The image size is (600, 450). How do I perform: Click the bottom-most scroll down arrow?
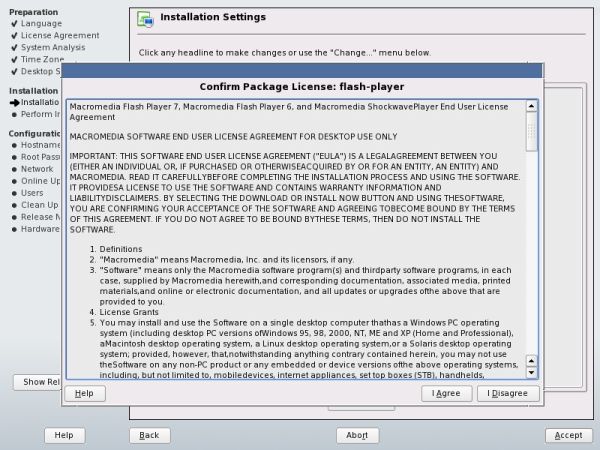[532, 373]
